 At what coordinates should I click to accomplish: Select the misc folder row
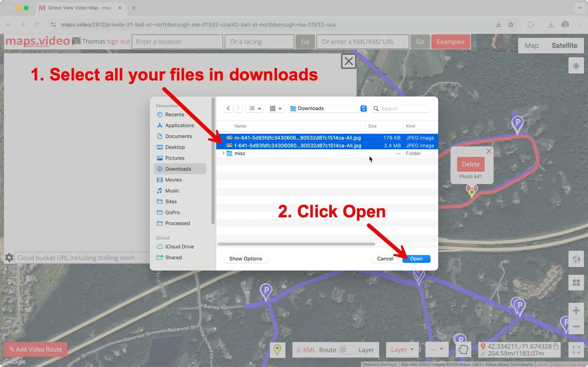(327, 153)
